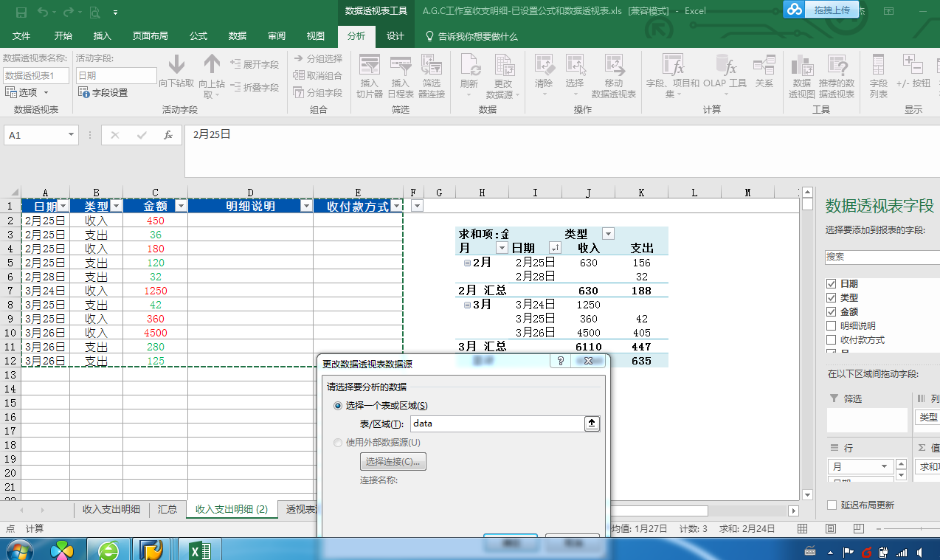Click 选择 select in 操作 group

pyautogui.click(x=575, y=75)
